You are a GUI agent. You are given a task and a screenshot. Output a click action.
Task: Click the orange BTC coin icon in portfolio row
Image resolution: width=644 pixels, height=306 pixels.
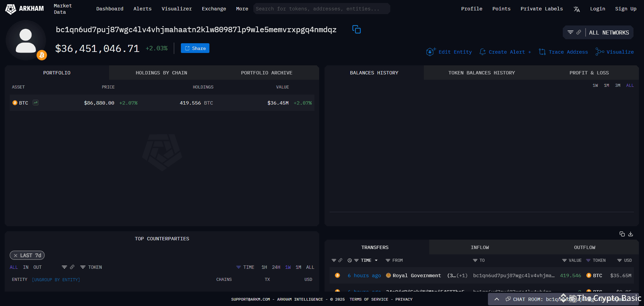(15, 103)
